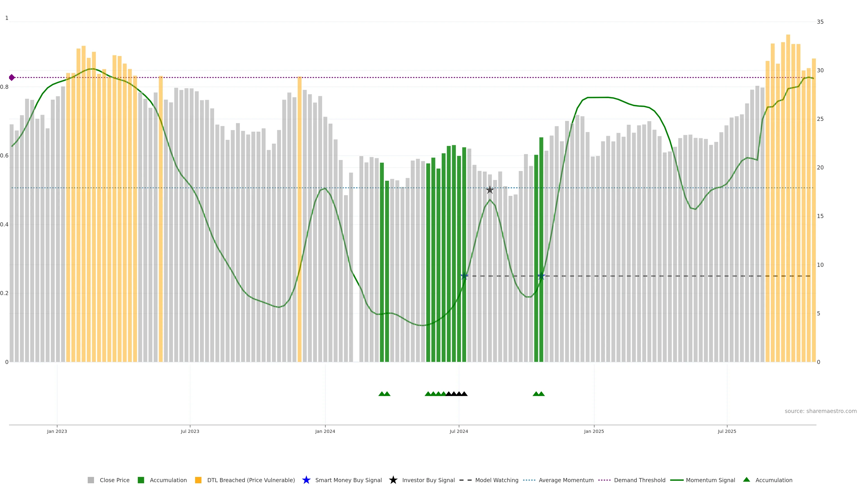Screen dimensions: 868x488
Task: Click the gray Close Price legend swatch
Action: point(91,480)
